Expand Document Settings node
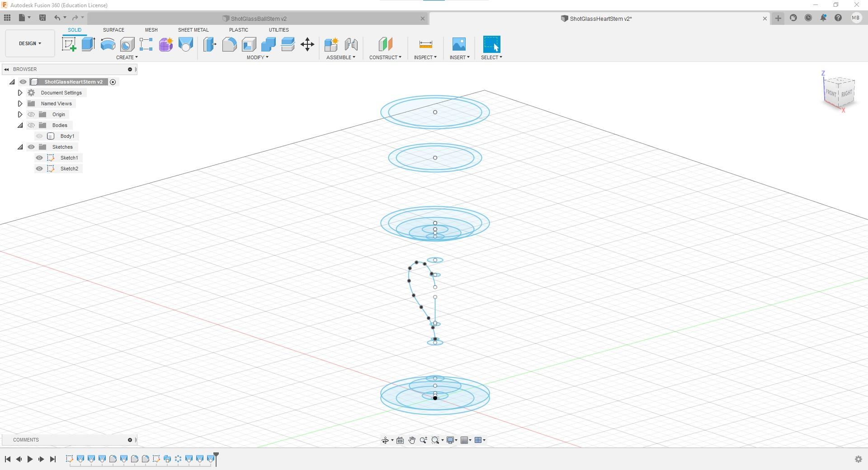868x470 pixels. coord(20,93)
